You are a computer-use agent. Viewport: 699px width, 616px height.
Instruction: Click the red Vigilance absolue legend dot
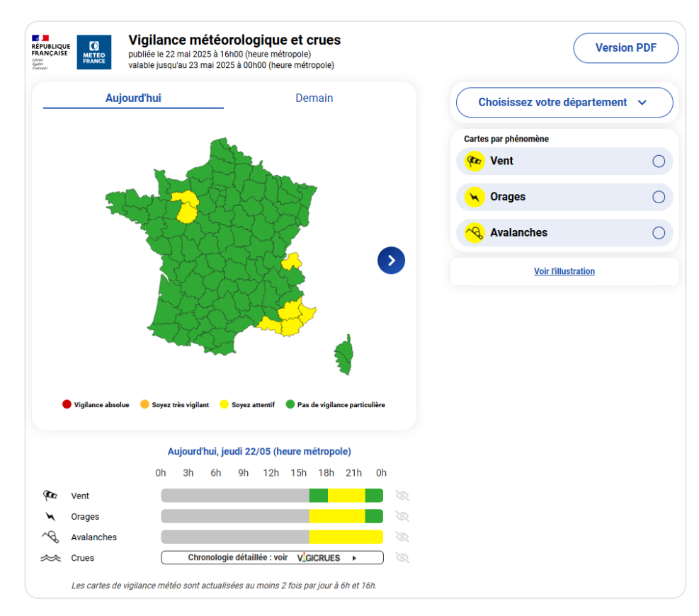click(67, 404)
